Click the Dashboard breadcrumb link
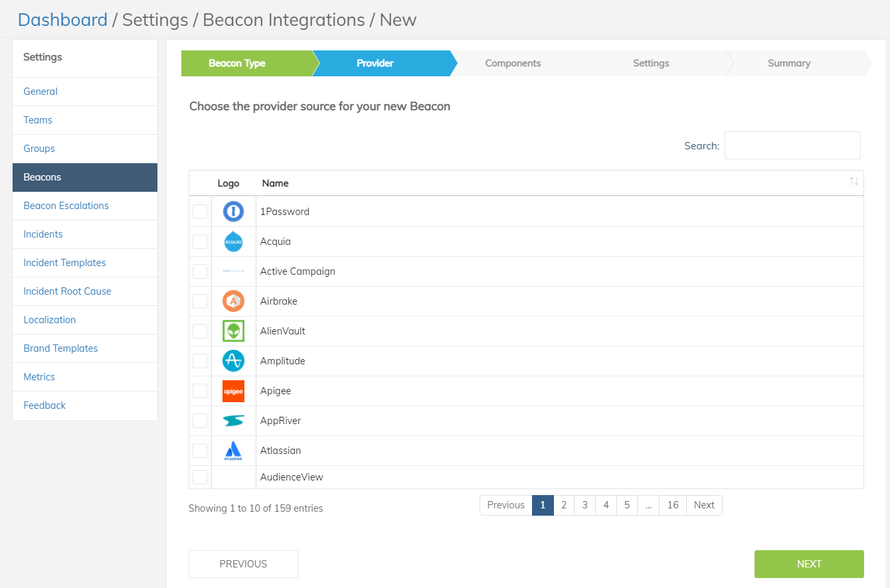Screen dimensions: 890x588 (x=62, y=20)
